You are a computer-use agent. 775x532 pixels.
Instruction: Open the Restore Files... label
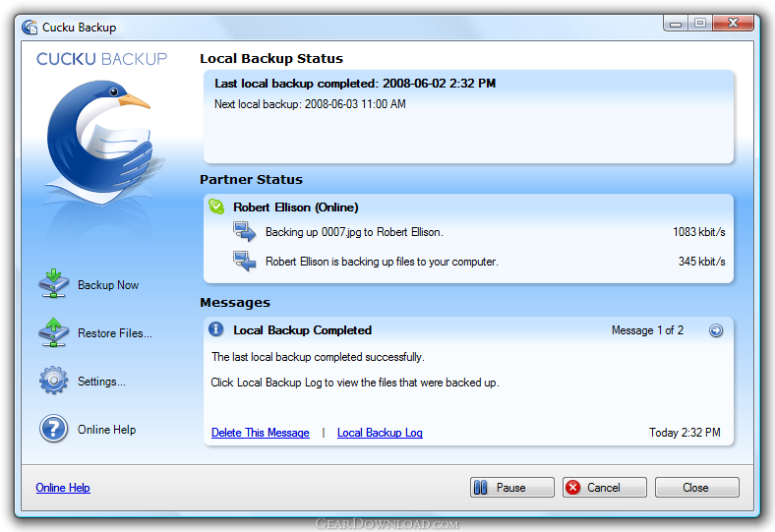(x=115, y=333)
